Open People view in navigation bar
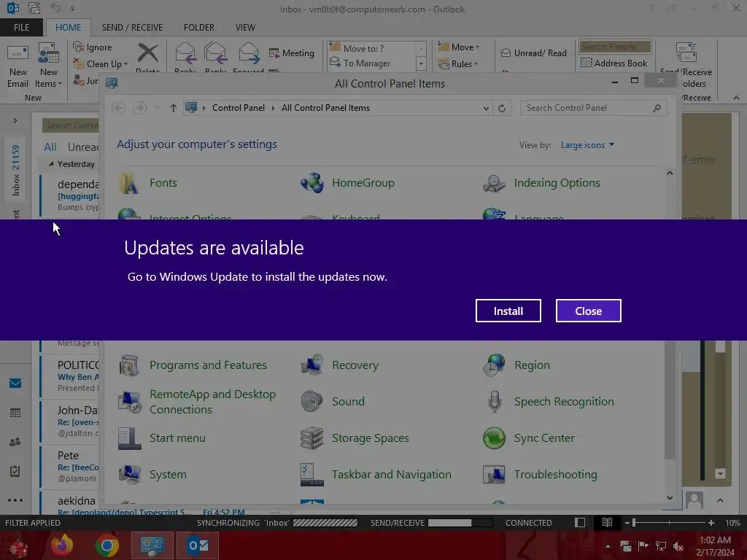 pos(15,441)
